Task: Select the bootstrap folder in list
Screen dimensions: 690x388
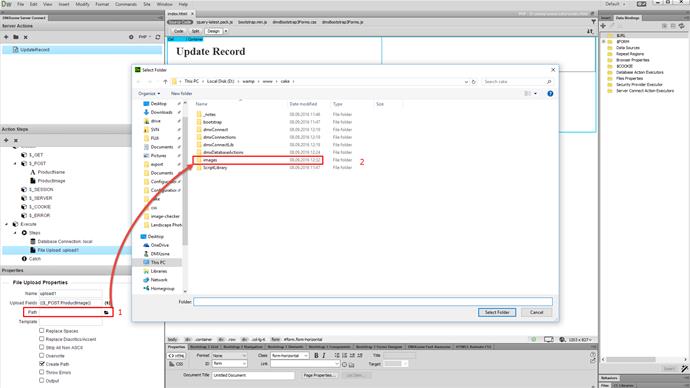Action: [213, 122]
